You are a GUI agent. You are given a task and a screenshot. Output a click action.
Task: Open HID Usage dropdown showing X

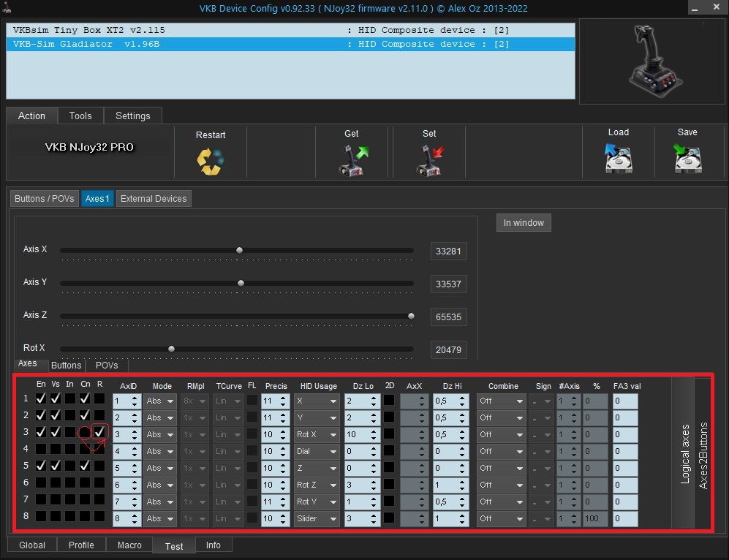(x=316, y=401)
